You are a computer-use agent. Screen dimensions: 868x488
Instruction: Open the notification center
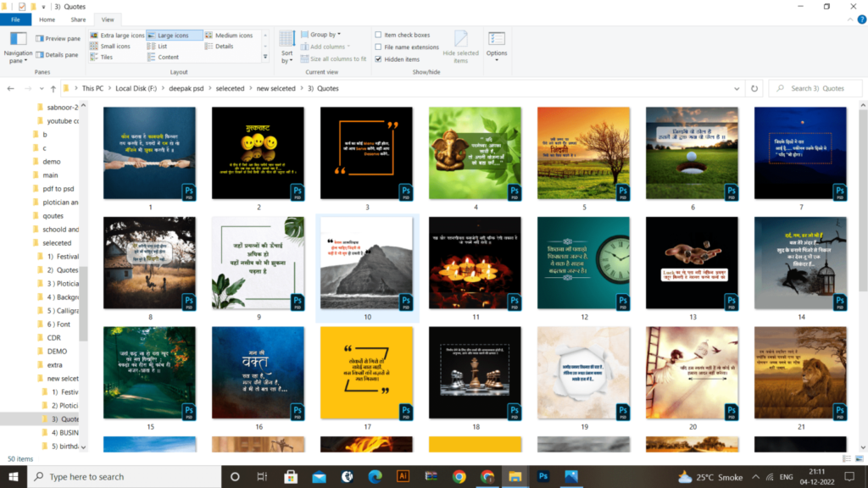(849, 476)
